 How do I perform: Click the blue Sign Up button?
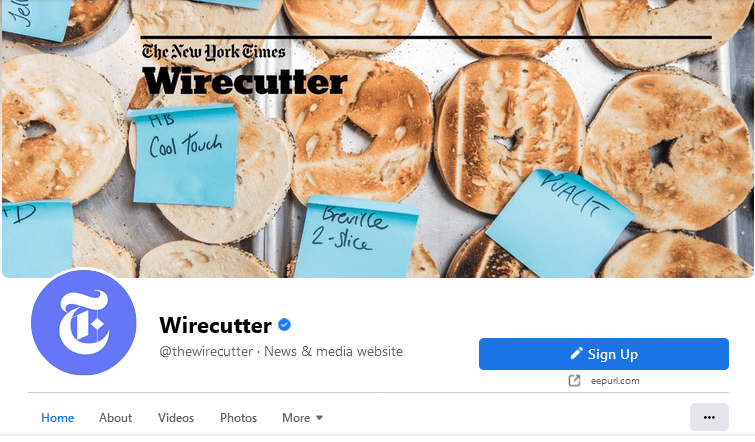click(604, 354)
